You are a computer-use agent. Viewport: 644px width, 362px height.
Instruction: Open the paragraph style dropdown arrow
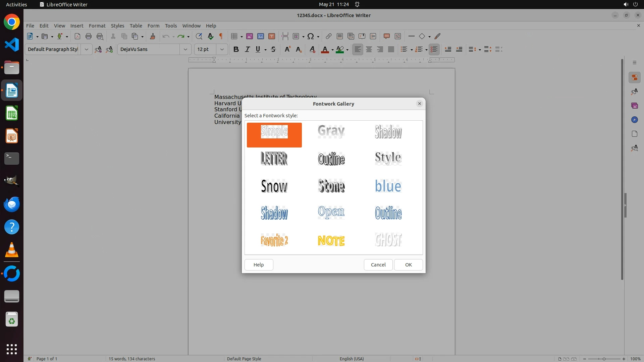point(86,49)
